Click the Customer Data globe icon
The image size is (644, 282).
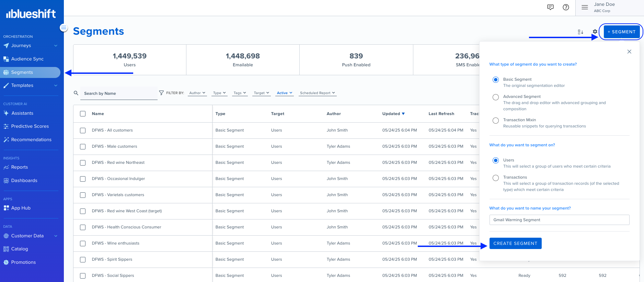pyautogui.click(x=6, y=236)
